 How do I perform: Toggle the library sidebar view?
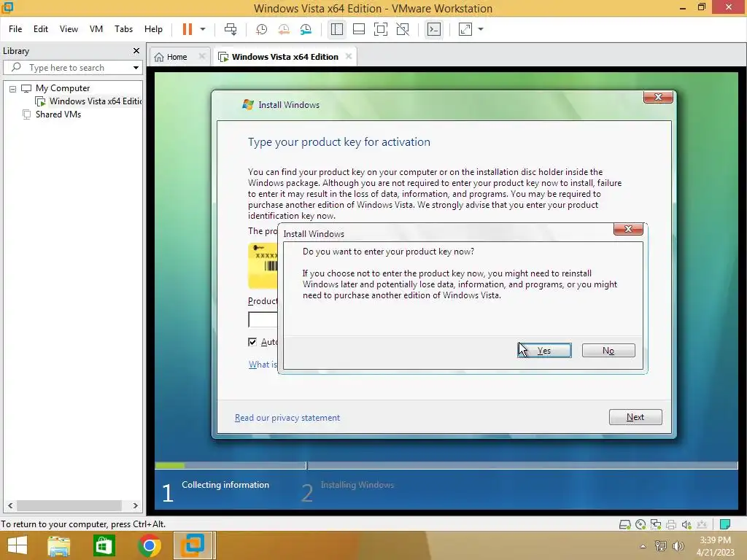[x=337, y=29]
